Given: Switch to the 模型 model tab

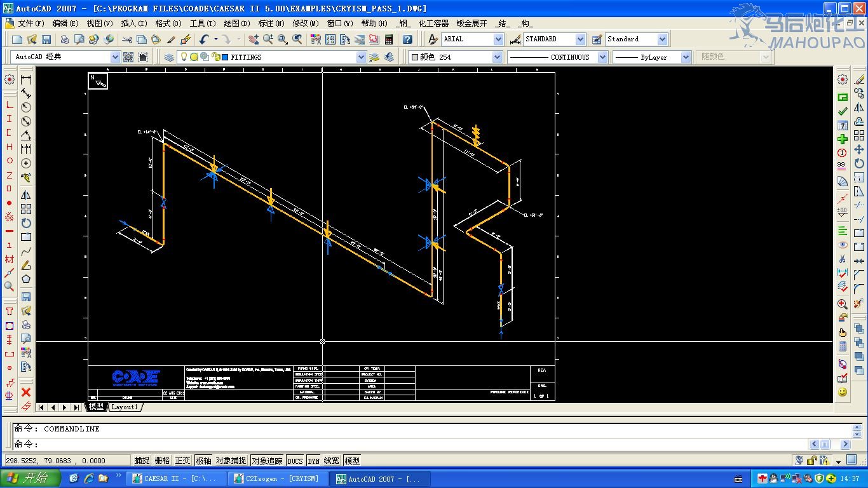Looking at the screenshot, I should (96, 407).
